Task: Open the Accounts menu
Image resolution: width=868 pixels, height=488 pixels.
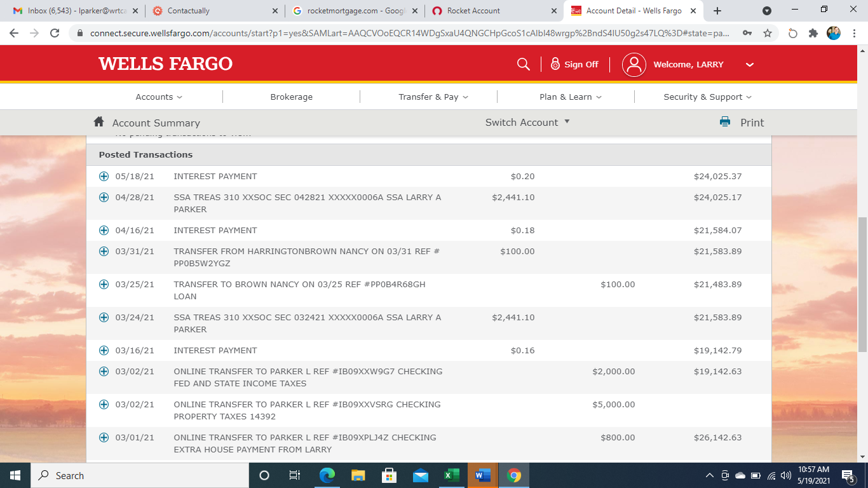Action: coord(159,97)
